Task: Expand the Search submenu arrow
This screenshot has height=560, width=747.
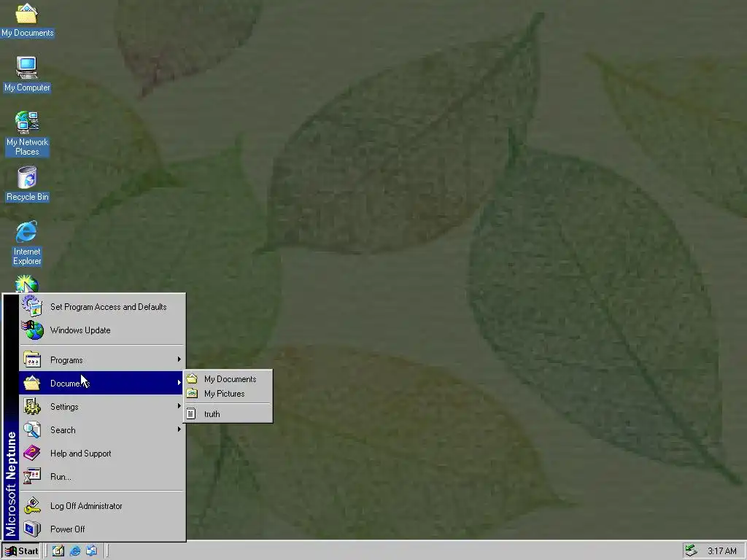Action: [x=179, y=429]
